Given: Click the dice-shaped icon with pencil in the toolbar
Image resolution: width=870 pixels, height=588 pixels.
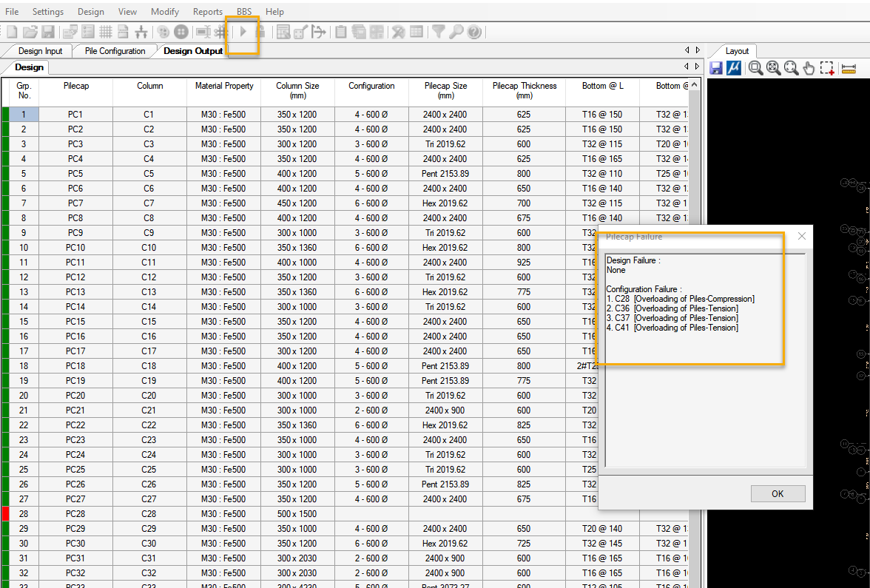Looking at the screenshot, I should click(x=300, y=32).
